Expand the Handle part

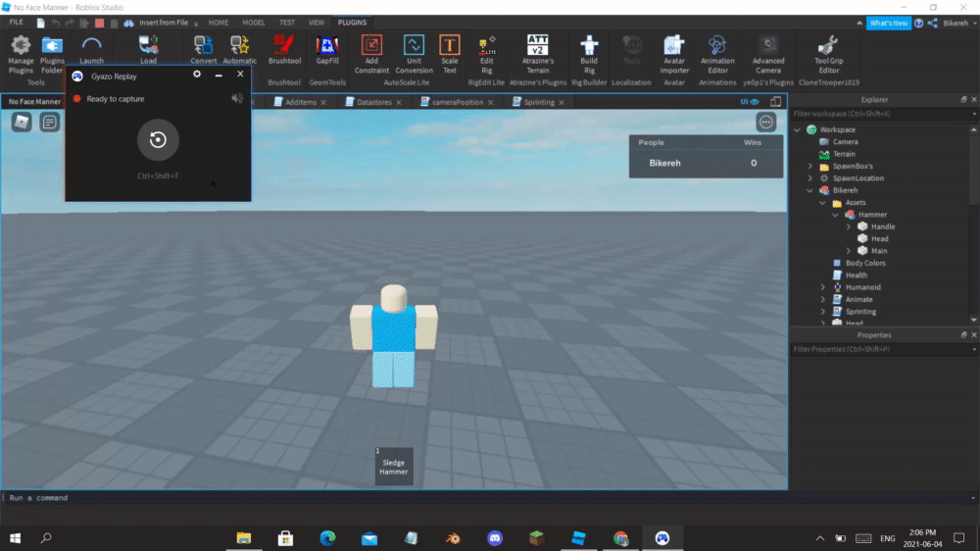click(x=849, y=226)
